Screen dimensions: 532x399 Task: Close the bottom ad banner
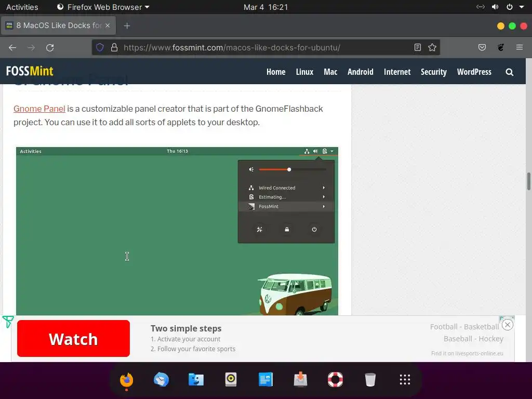507,325
